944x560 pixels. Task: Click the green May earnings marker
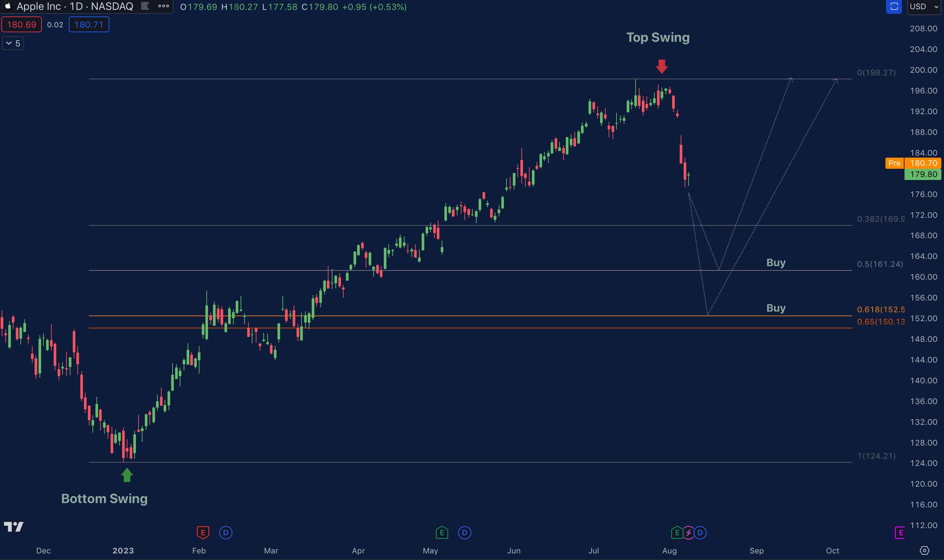pos(442,532)
